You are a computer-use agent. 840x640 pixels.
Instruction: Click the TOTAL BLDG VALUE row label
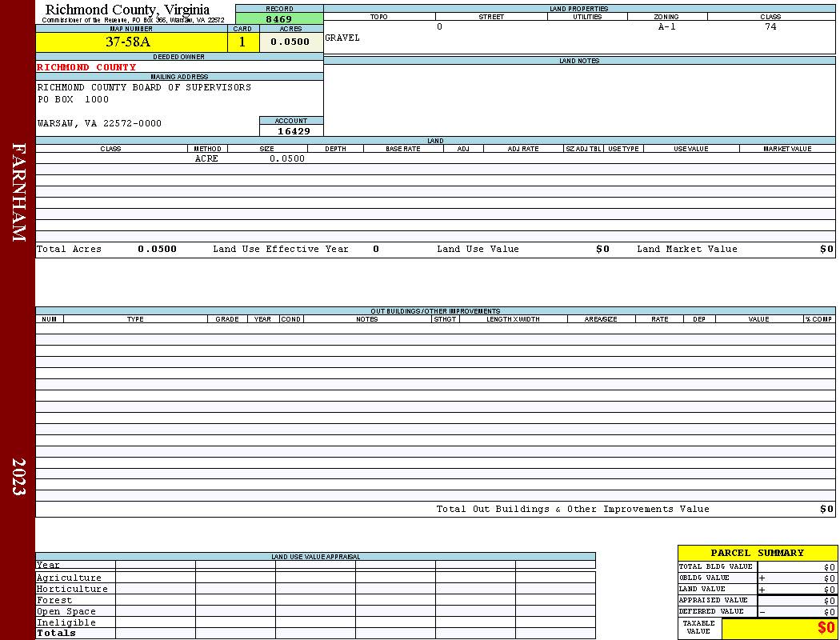click(x=716, y=566)
